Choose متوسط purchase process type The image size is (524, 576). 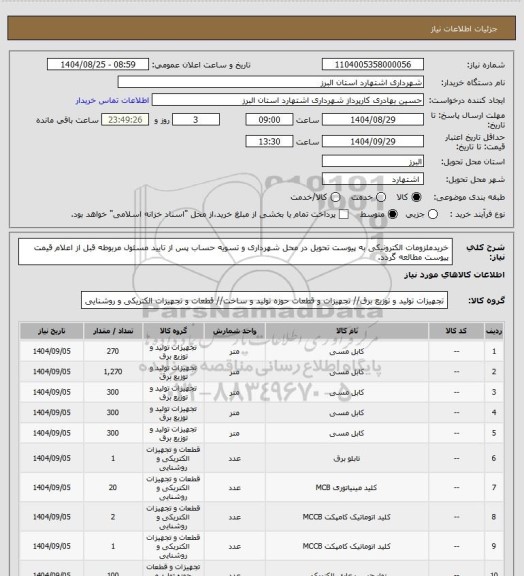click(x=393, y=214)
